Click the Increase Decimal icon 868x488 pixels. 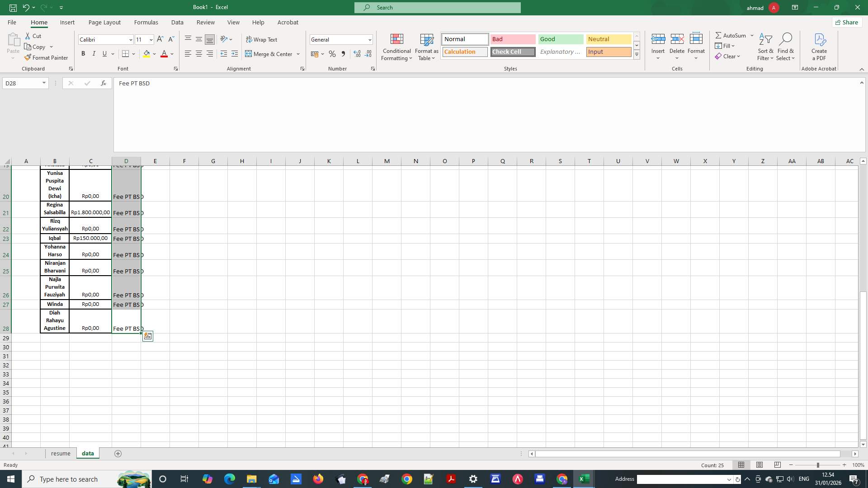pos(357,54)
